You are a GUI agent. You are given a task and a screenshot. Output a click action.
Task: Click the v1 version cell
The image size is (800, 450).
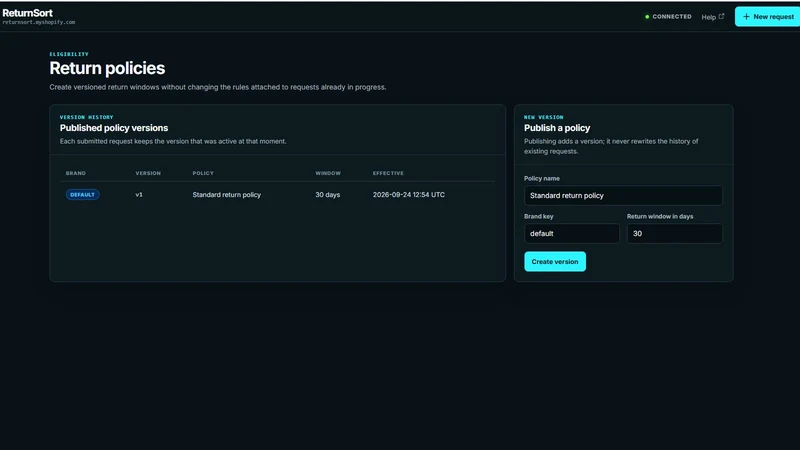tap(139, 194)
